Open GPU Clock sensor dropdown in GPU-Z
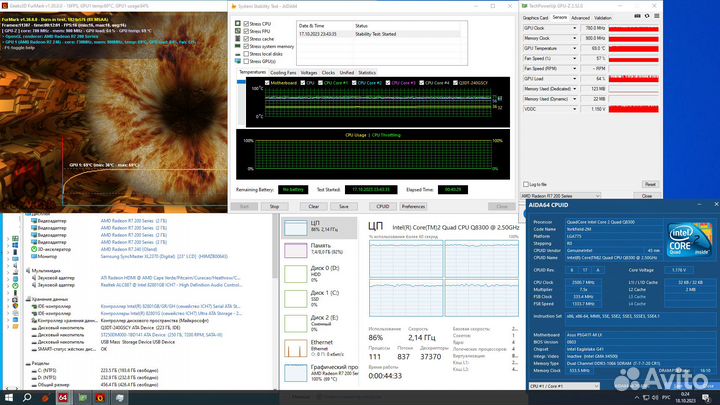The height and width of the screenshot is (405, 720). point(574,28)
